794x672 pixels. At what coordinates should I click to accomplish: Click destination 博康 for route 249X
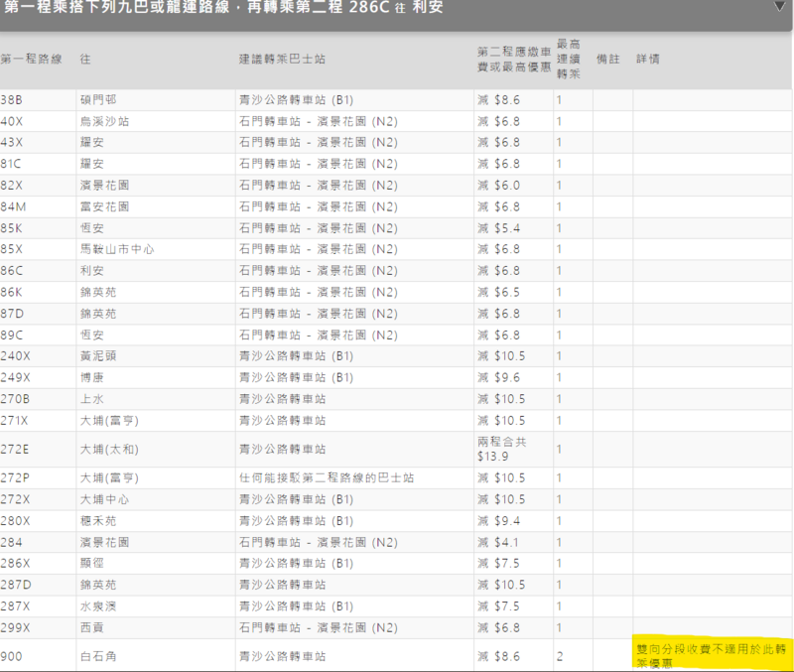click(x=92, y=378)
